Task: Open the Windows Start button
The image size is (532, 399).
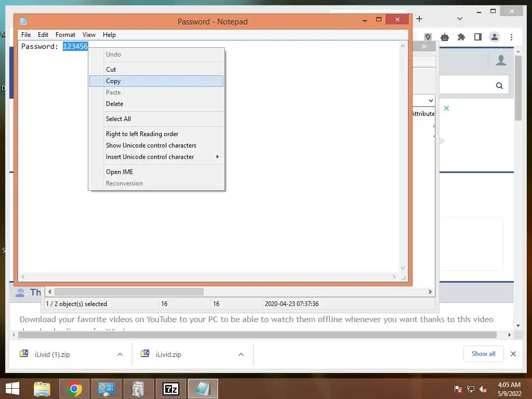Action: tap(12, 389)
